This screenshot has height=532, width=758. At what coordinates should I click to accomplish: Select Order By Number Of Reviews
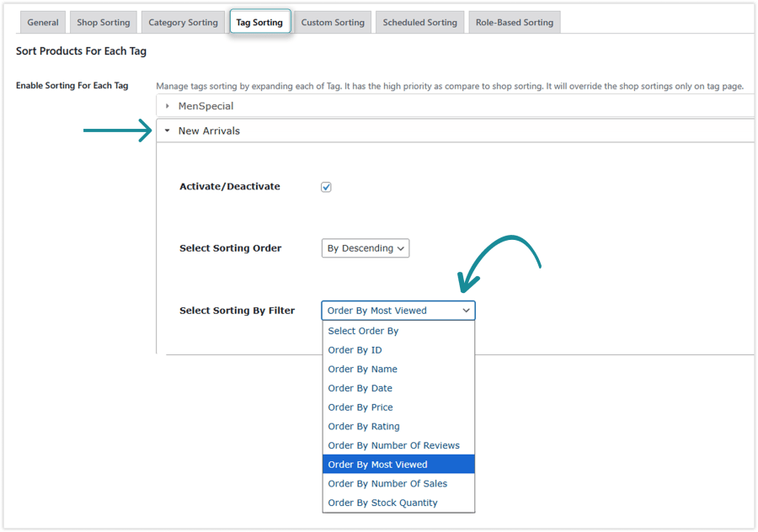point(394,444)
